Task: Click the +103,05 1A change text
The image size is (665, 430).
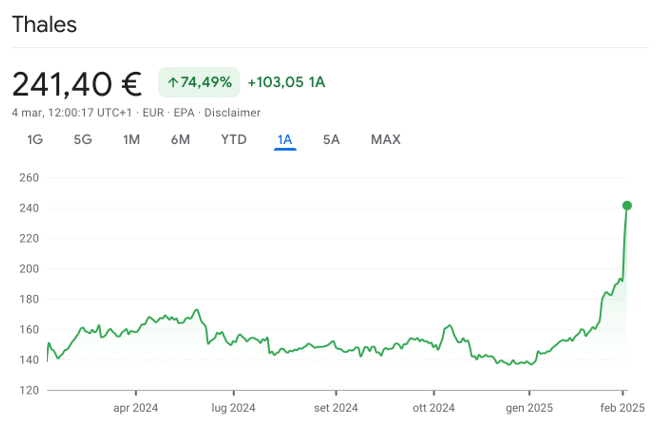Action: 286,82
